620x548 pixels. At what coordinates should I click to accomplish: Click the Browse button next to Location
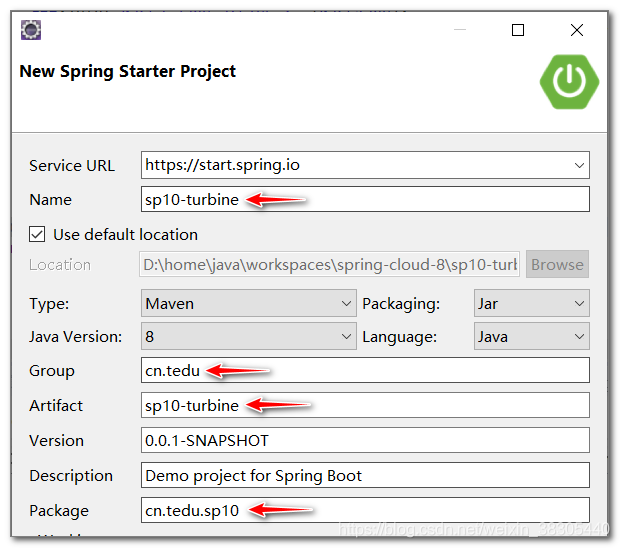tap(557, 265)
